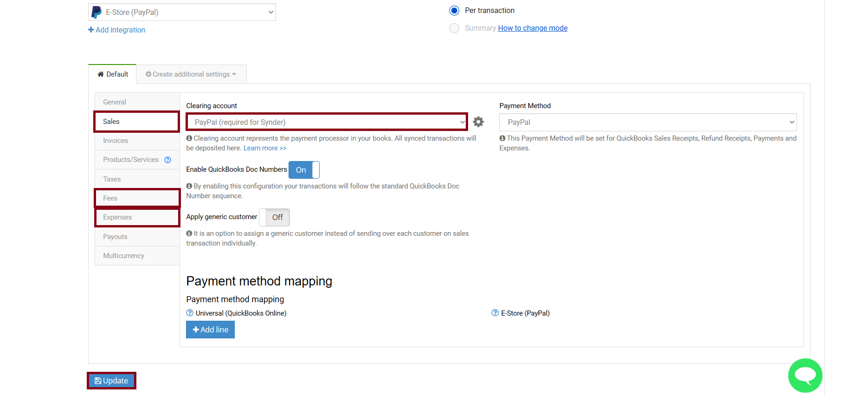Screen dimensions: 868x395
Task: Open the Expenses settings section
Action: coord(137,217)
